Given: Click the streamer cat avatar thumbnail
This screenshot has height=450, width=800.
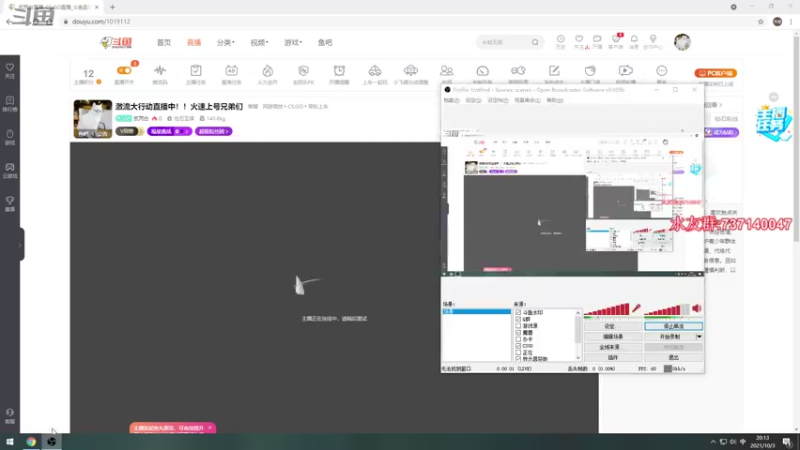Looking at the screenshot, I should point(92,119).
